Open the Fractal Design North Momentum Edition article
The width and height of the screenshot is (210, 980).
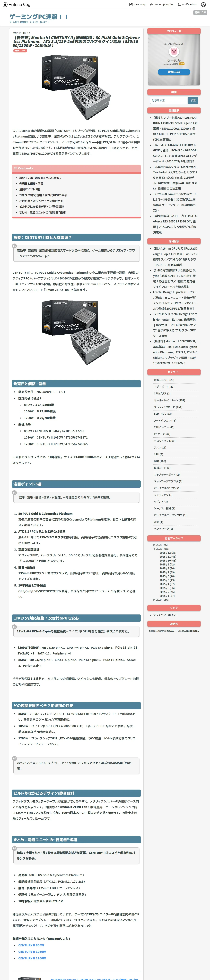[x=175, y=325]
